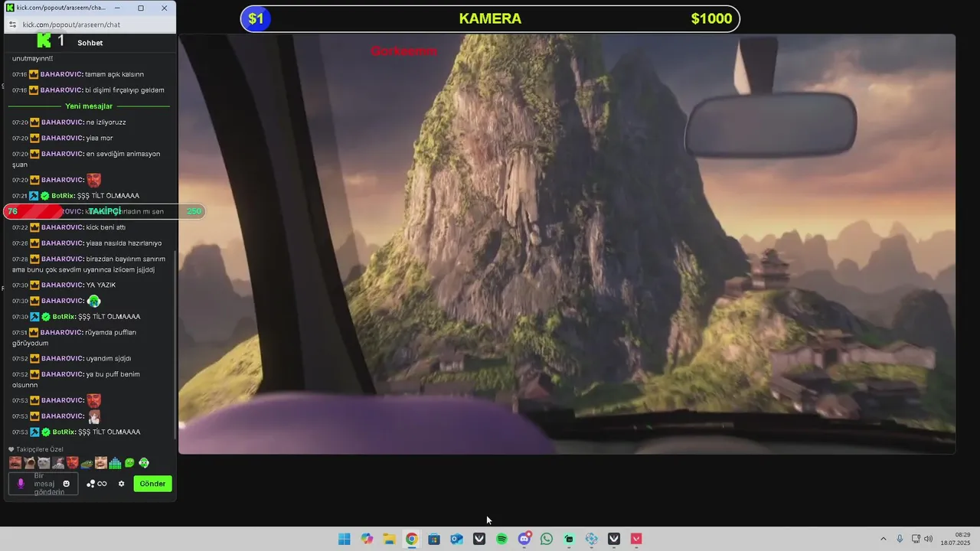Click the infinity icon beside points
Screen dimensions: 980x551
pyautogui.click(x=102, y=484)
